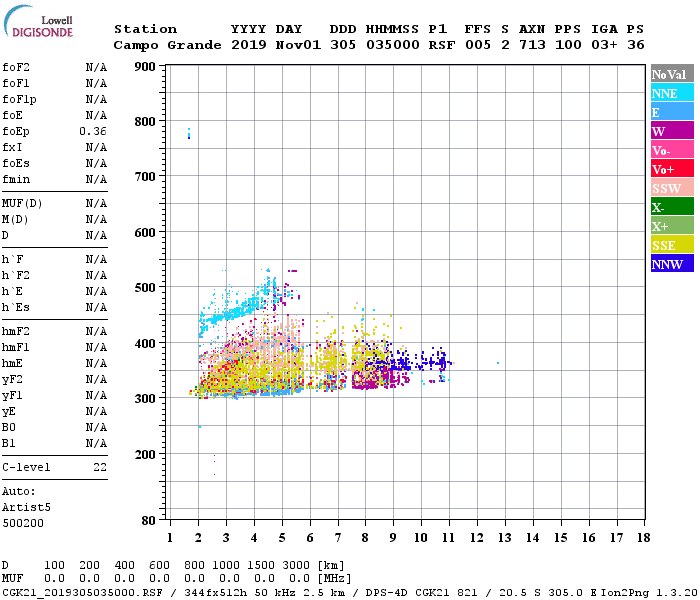Image resolution: width=700 pixels, height=600 pixels.
Task: Select the NoVal gray legend swatch
Action: [672, 74]
